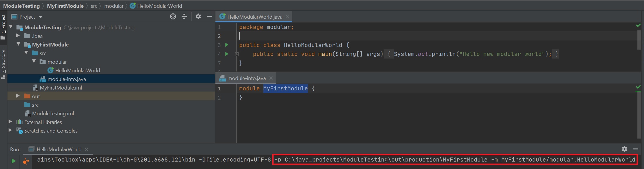Click the green rerun button in Run panel
Viewport: 644px width, 169px height.
point(13,161)
